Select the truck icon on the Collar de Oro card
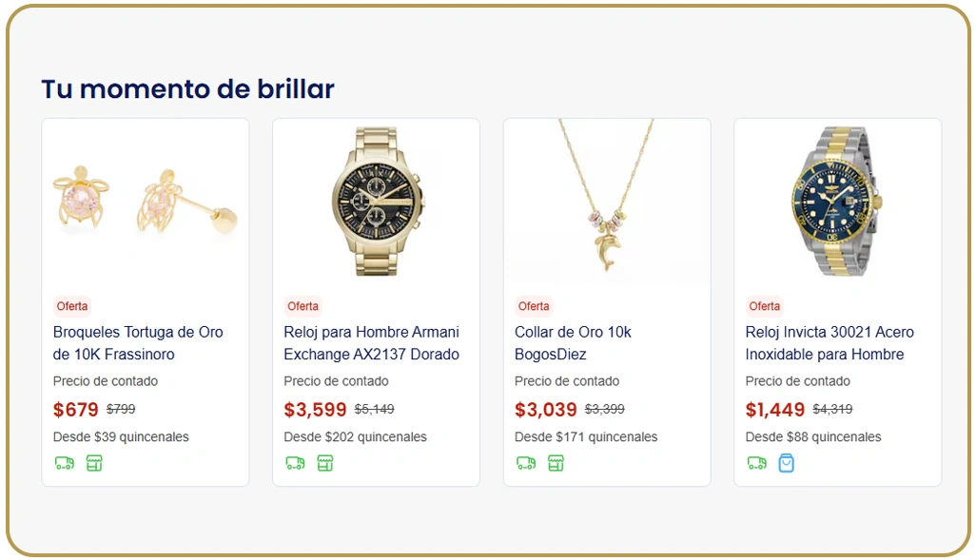The image size is (976, 560). click(x=526, y=463)
